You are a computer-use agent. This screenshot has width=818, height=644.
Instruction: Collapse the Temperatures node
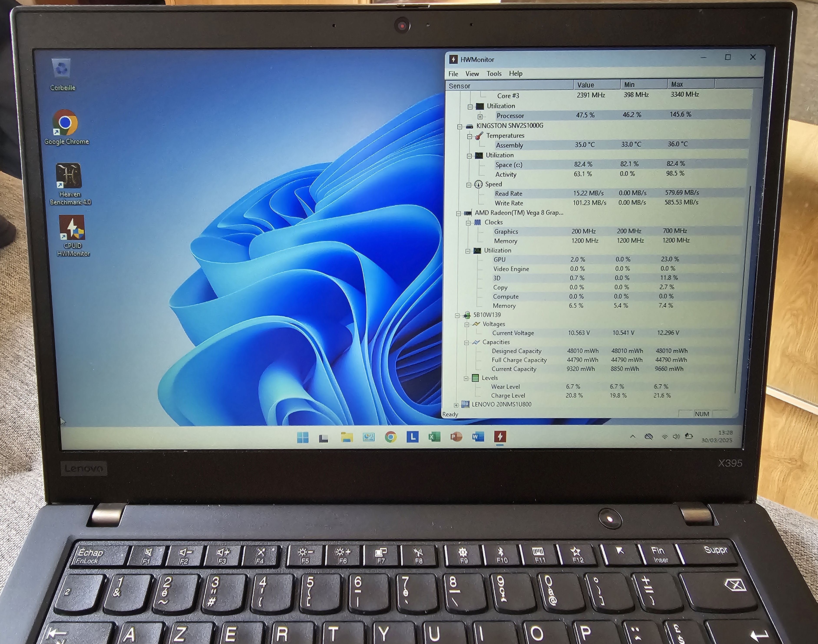pyautogui.click(x=470, y=136)
